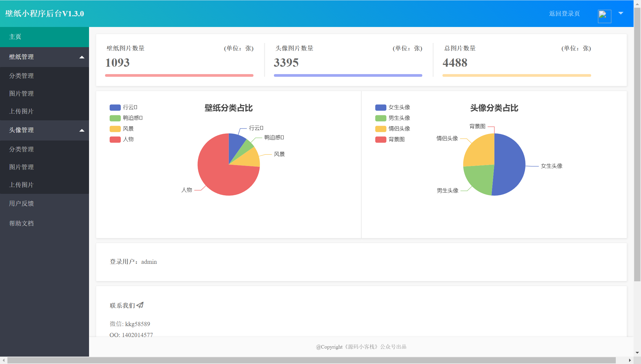Click the 返回登录页 link

[564, 13]
